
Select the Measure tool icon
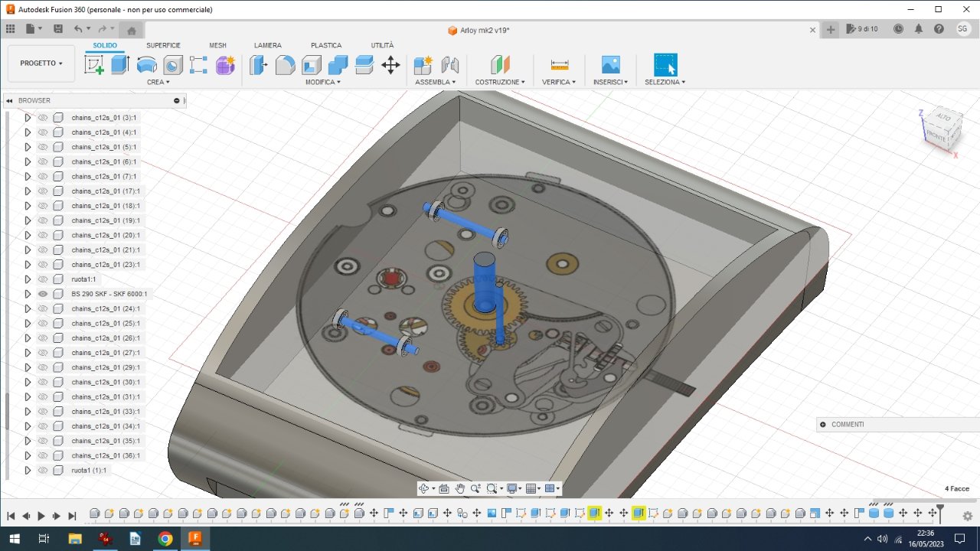560,65
